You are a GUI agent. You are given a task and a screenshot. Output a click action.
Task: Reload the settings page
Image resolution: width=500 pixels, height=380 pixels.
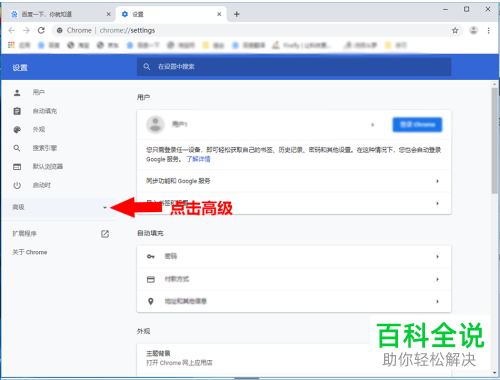(x=41, y=30)
